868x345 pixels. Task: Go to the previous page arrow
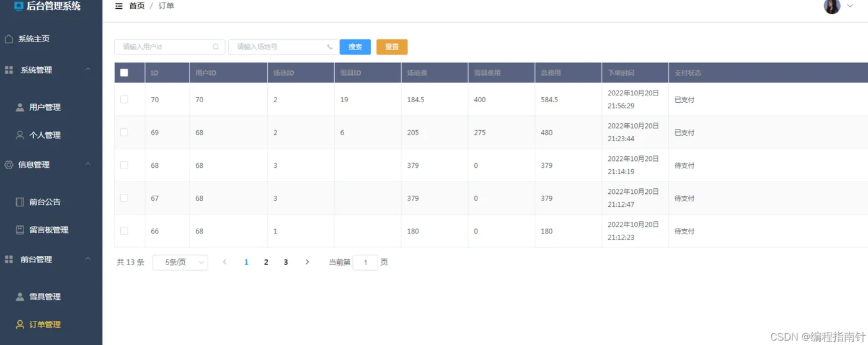224,262
